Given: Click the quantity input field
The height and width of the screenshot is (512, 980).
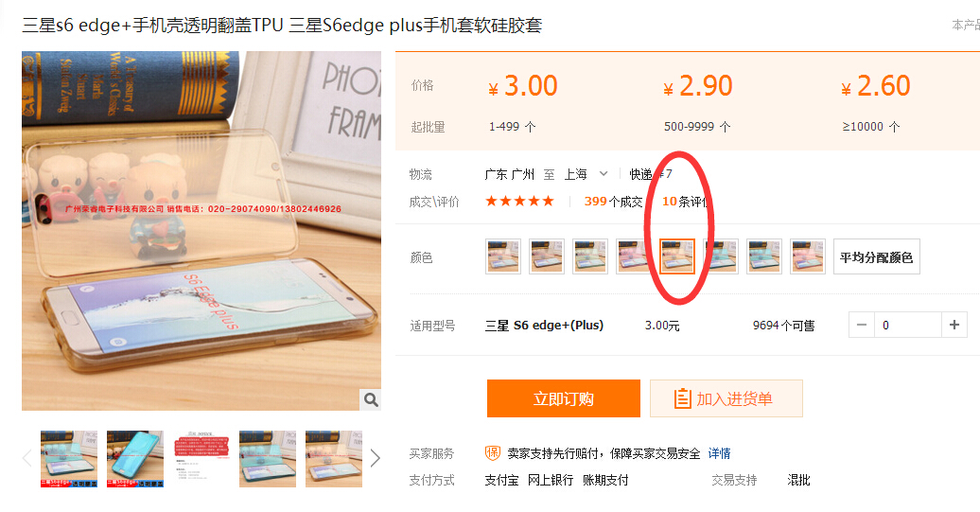Looking at the screenshot, I should (908, 325).
